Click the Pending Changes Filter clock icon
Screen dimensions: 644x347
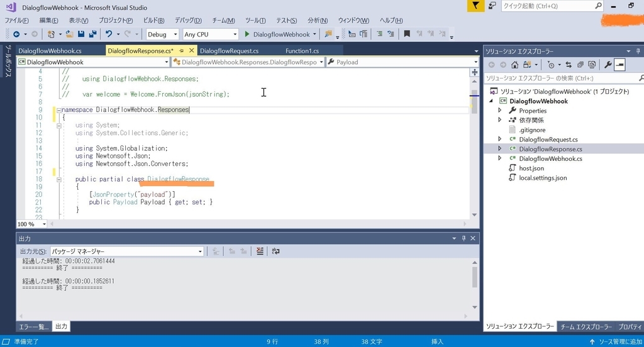pyautogui.click(x=551, y=65)
